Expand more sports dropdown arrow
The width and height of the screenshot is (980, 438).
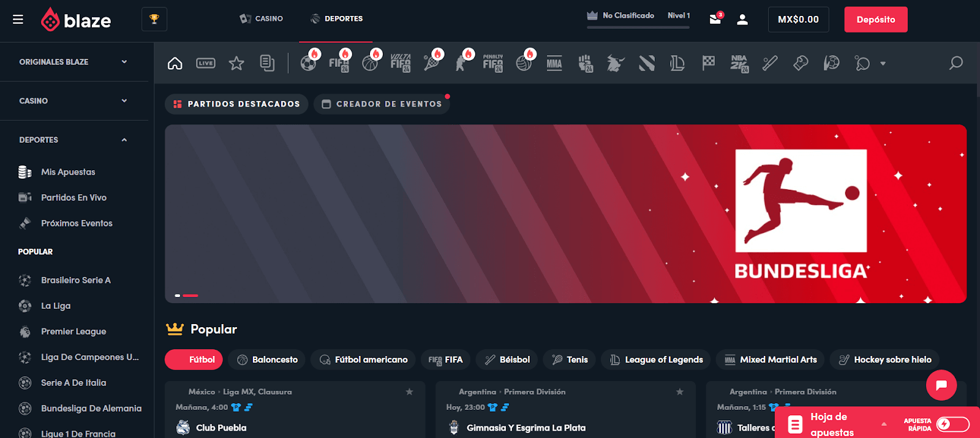(x=883, y=63)
